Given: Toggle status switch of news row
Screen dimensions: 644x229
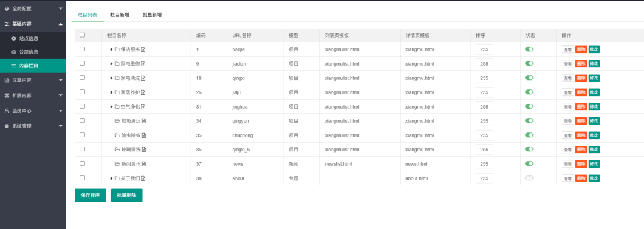Looking at the screenshot, I should (x=529, y=163).
